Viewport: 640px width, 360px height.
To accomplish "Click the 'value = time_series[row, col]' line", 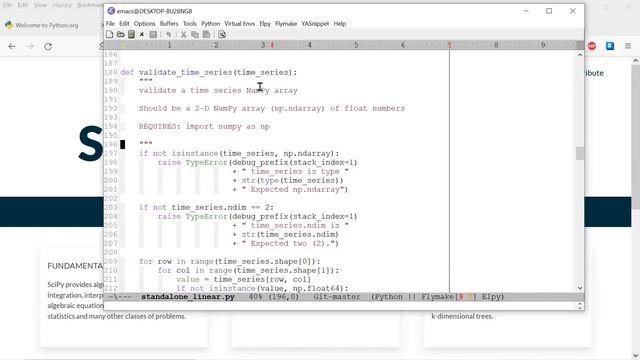I will [x=244, y=279].
